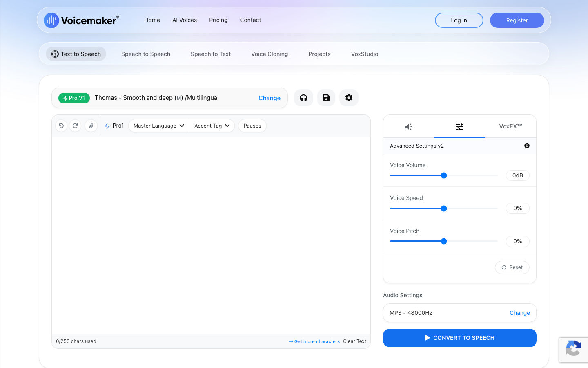
Task: Click the Pauses button
Action: [x=252, y=126]
